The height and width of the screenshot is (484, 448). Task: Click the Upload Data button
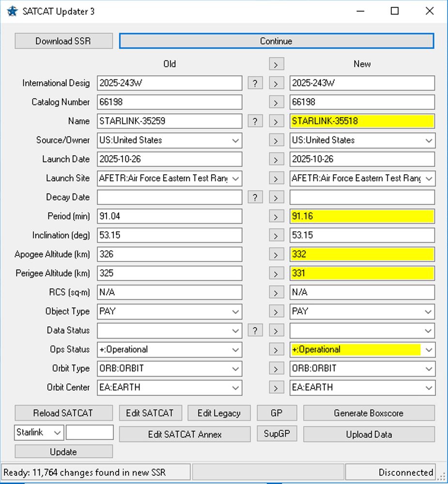click(x=369, y=434)
